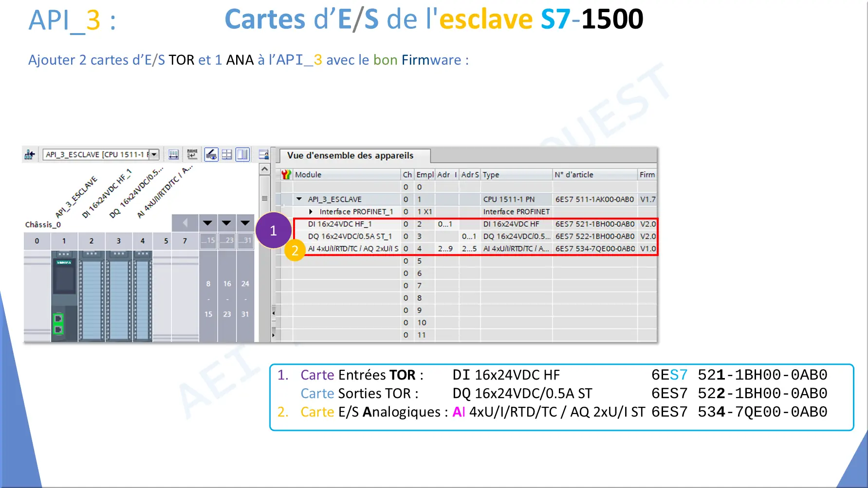Expand rack slots ...23 using its down arrow
This screenshot has width=868, height=488.
coord(226,223)
